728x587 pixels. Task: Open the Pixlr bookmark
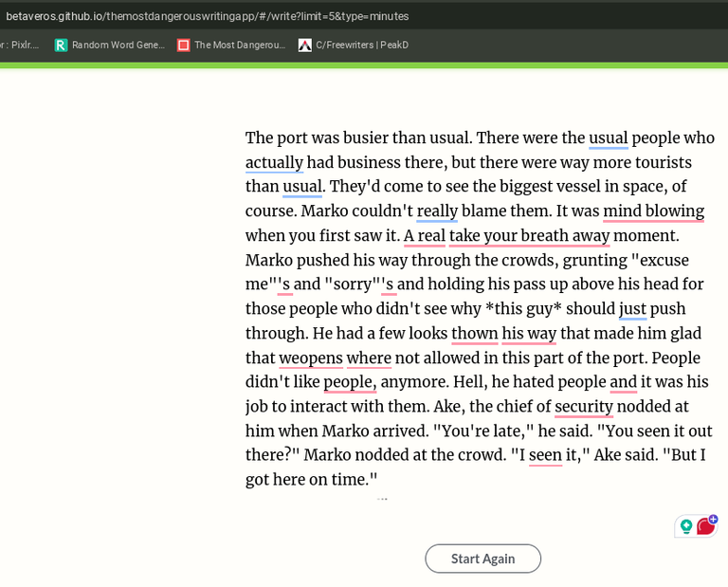coord(19,45)
